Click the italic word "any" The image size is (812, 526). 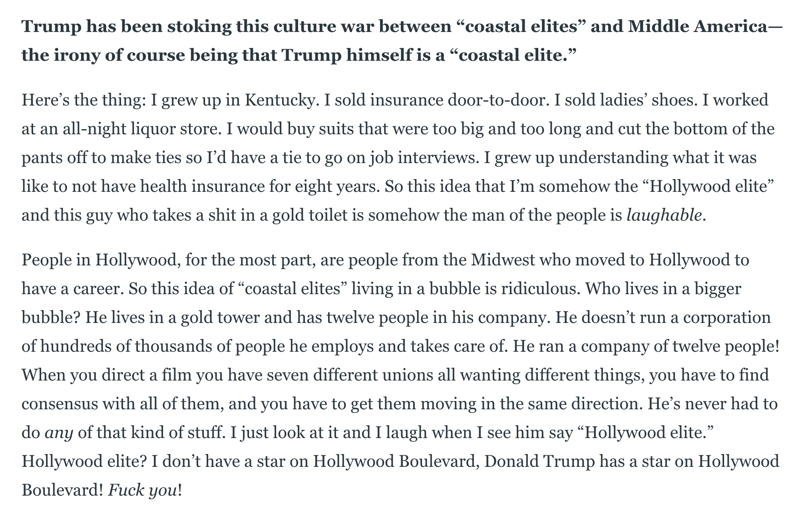[59, 434]
